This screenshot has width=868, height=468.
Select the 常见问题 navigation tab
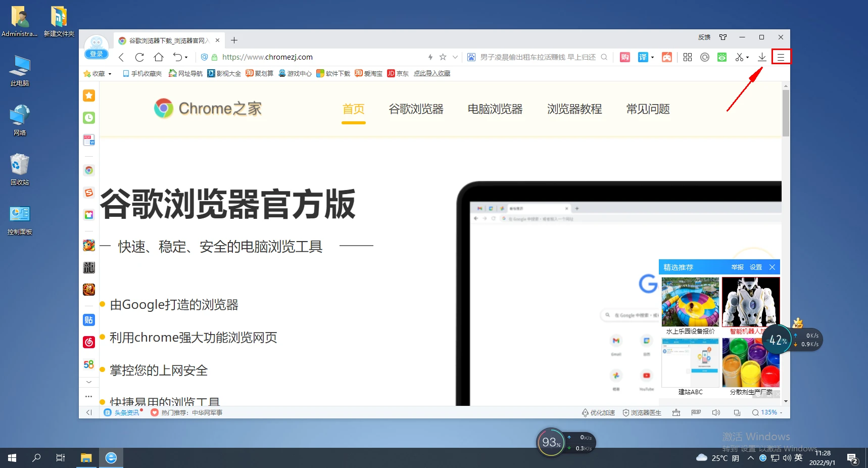[648, 109]
